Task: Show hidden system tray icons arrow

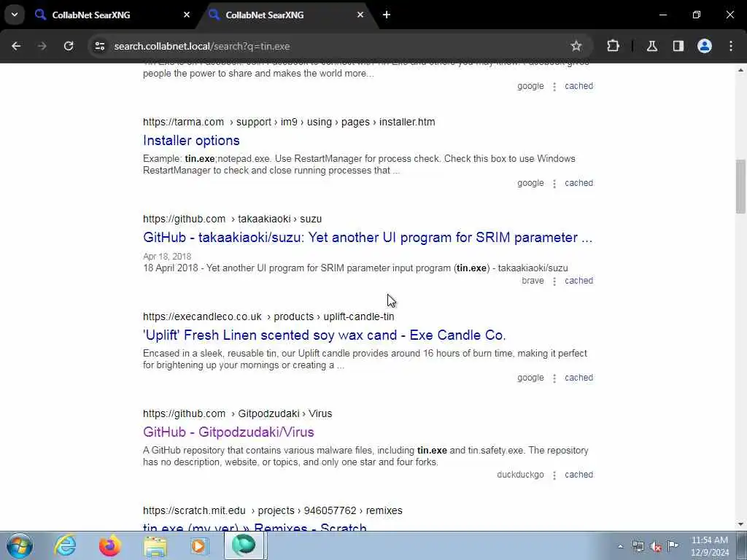Action: (x=620, y=547)
